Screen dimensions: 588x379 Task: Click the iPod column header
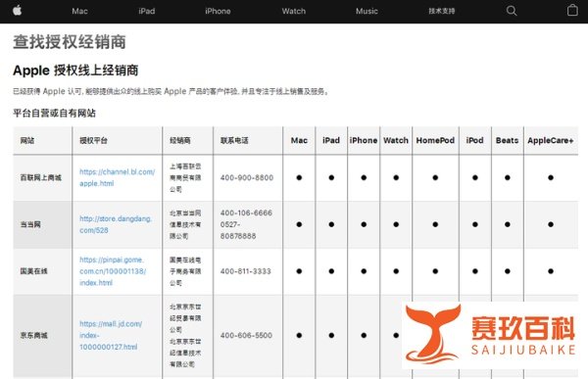point(474,140)
